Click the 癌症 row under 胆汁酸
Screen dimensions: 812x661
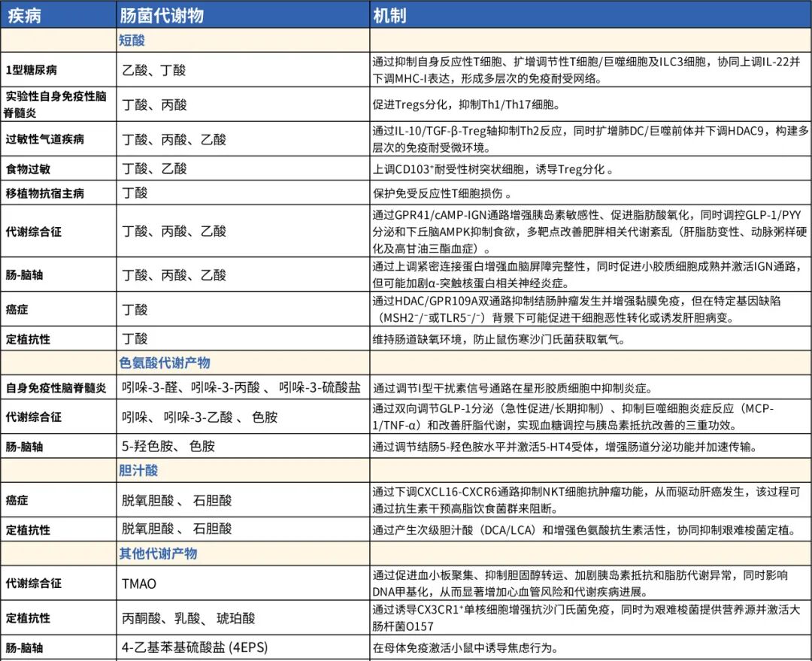(21, 499)
